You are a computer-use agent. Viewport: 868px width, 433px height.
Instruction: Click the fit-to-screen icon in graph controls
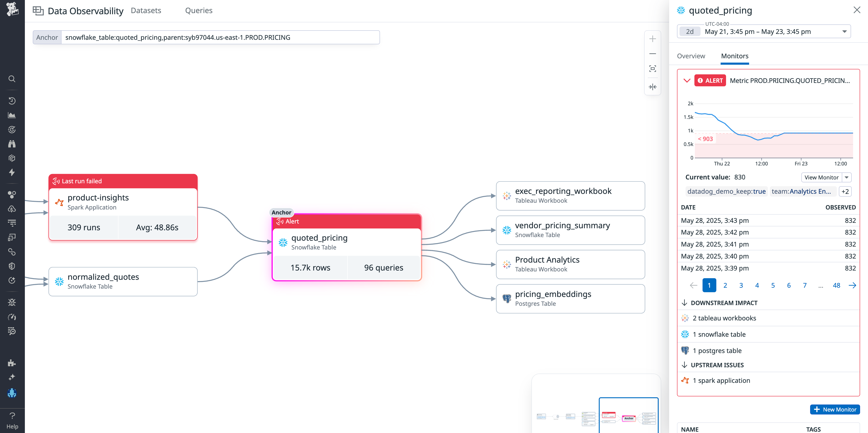tap(653, 68)
